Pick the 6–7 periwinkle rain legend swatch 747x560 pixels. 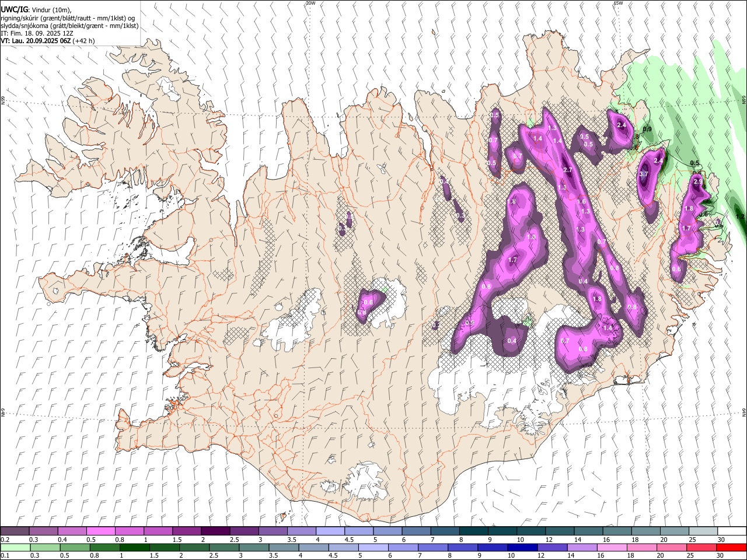(x=403, y=547)
